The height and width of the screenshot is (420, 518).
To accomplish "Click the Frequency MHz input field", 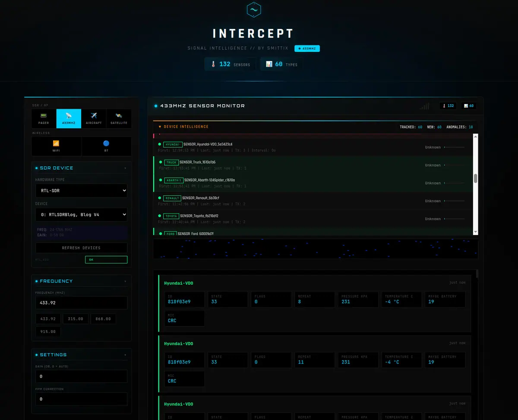I will (82, 303).
